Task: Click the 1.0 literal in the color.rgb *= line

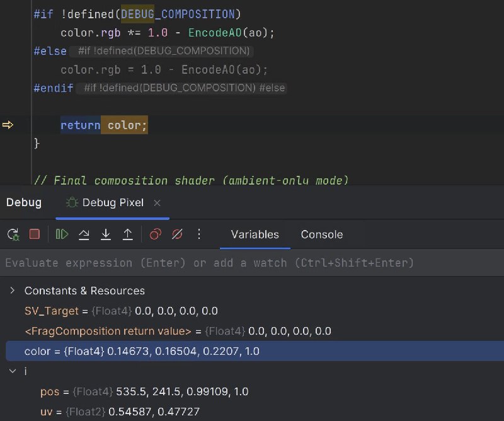Action: tap(157, 33)
